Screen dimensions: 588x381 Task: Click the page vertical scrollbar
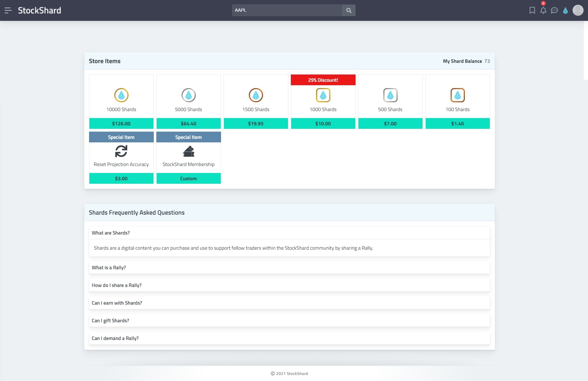(586, 51)
